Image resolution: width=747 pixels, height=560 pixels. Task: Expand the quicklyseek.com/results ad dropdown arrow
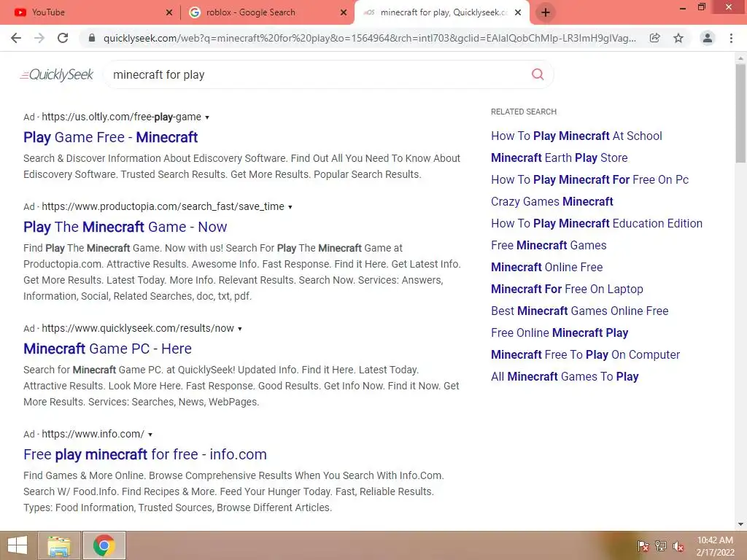(x=239, y=329)
